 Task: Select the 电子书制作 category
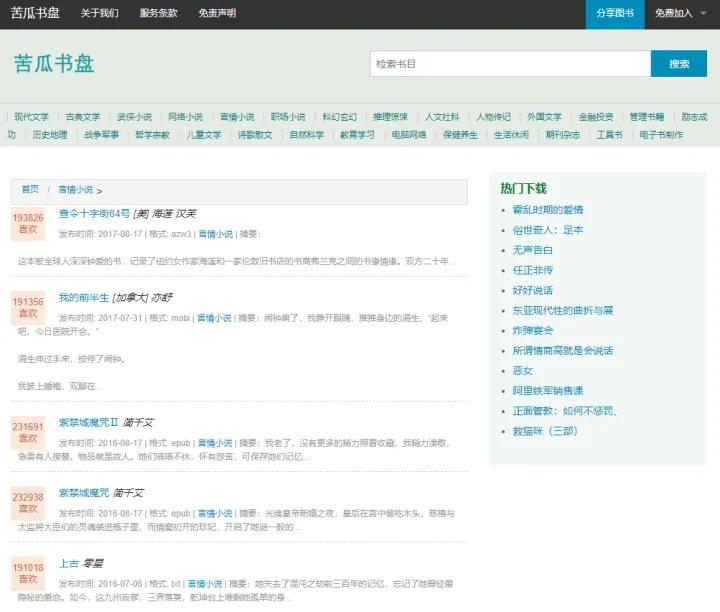[x=661, y=135]
